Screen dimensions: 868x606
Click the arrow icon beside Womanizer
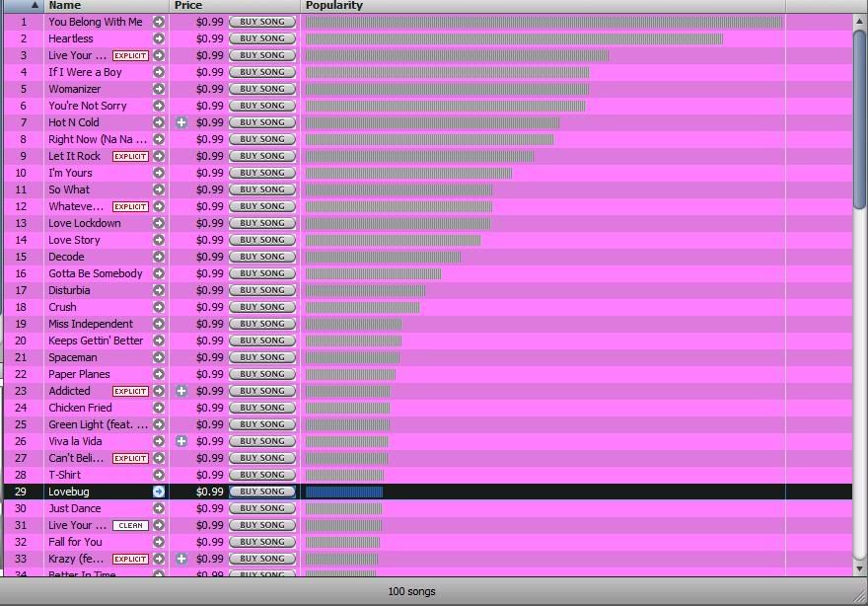coord(158,89)
